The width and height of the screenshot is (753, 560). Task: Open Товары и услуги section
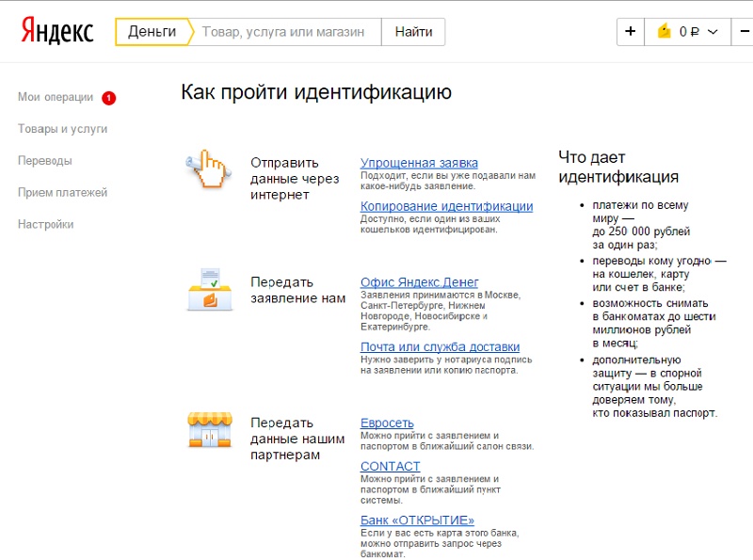[x=62, y=129]
